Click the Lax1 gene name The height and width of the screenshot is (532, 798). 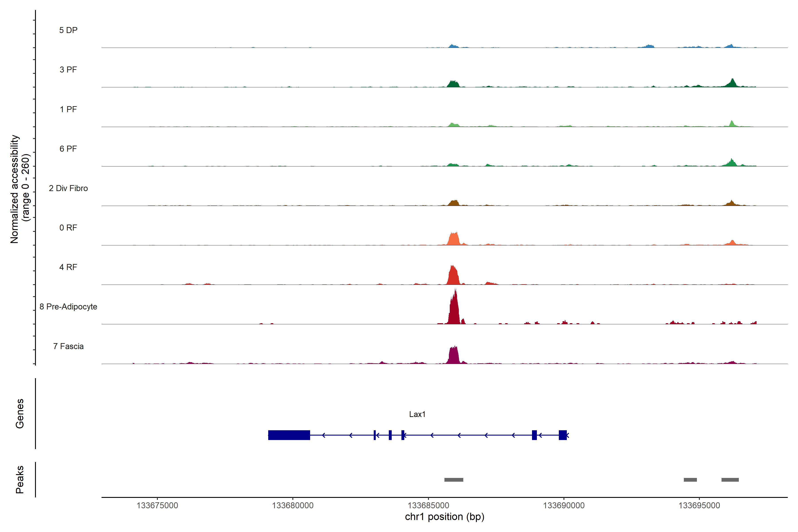tap(417, 414)
